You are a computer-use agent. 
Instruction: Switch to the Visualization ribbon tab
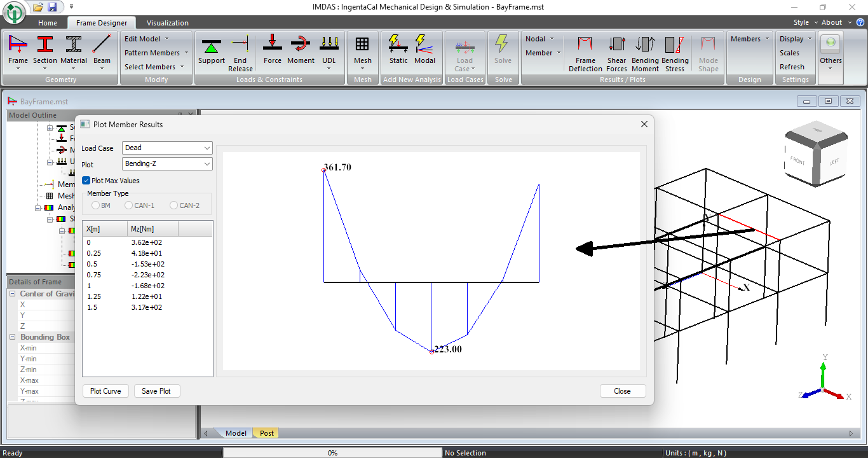click(167, 23)
